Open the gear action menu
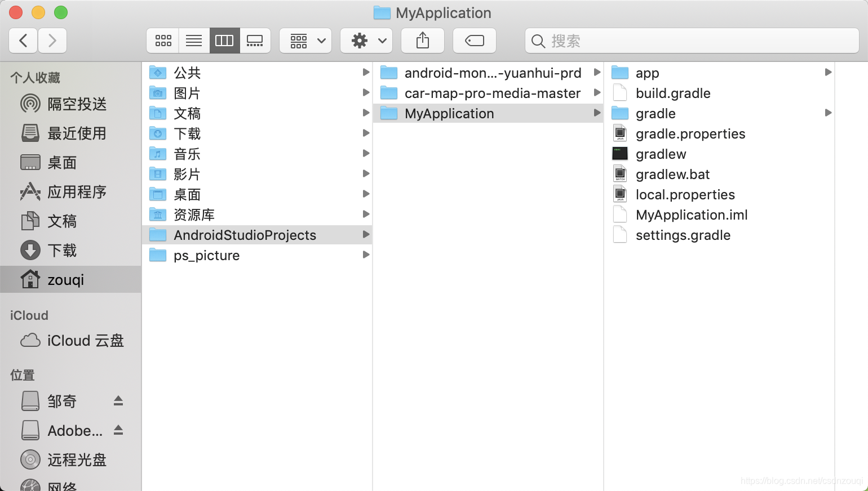Viewport: 868px width, 491px height. 366,41
